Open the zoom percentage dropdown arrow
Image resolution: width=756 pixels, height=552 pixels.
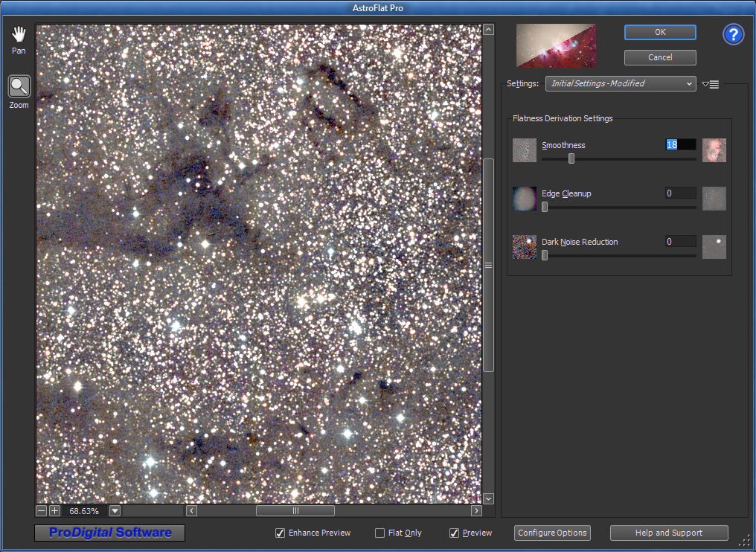pyautogui.click(x=115, y=510)
